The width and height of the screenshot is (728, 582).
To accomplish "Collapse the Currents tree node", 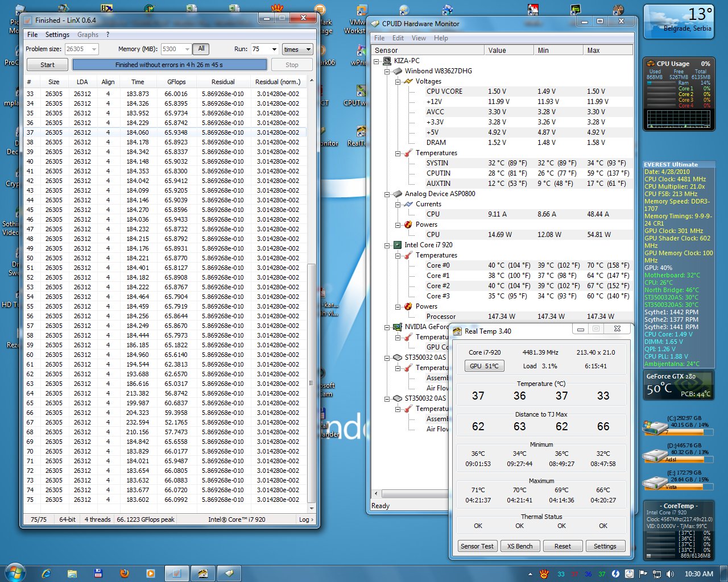I will [398, 204].
